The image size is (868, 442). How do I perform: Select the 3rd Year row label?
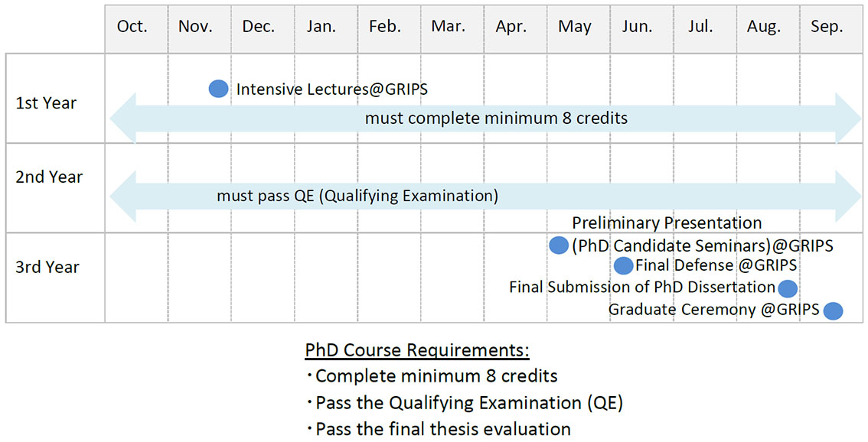pos(47,267)
